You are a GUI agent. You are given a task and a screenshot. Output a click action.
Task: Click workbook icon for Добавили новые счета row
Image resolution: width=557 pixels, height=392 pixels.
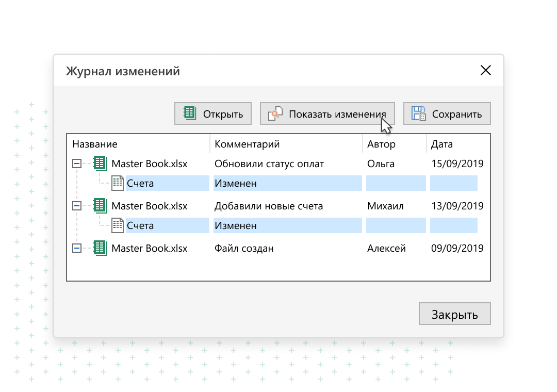100,206
